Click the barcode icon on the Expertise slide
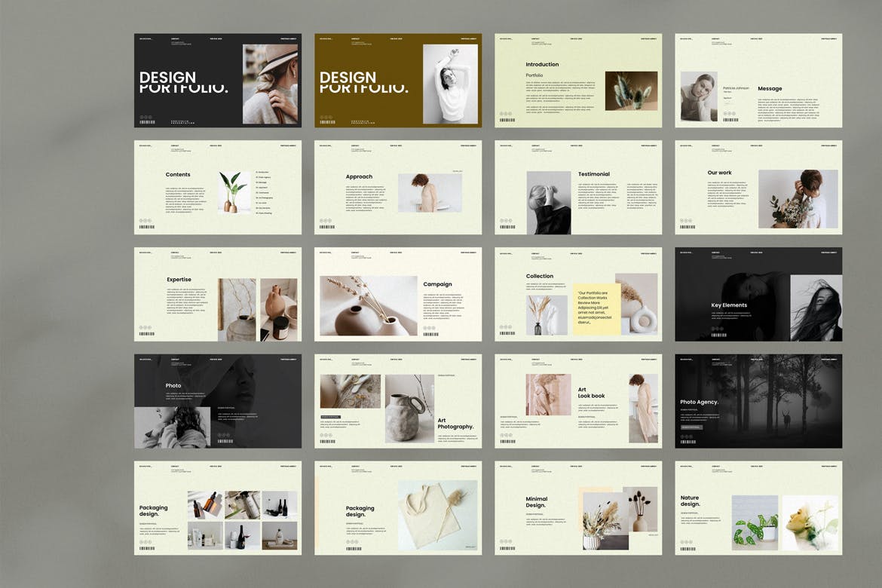The image size is (882, 588). [x=146, y=334]
